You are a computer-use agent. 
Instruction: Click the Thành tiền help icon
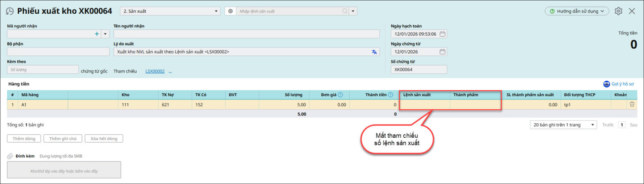[390, 95]
